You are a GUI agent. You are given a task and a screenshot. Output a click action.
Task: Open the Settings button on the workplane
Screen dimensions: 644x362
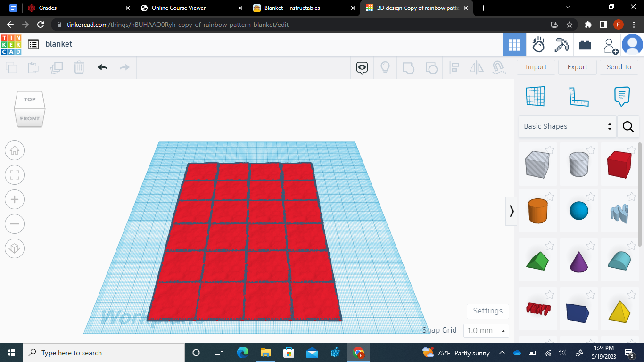pos(487,311)
